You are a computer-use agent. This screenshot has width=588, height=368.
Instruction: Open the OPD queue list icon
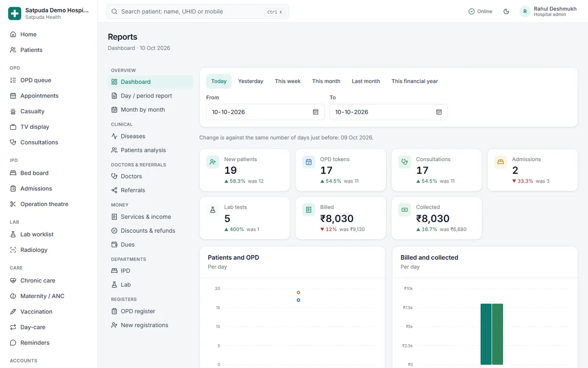(13, 80)
